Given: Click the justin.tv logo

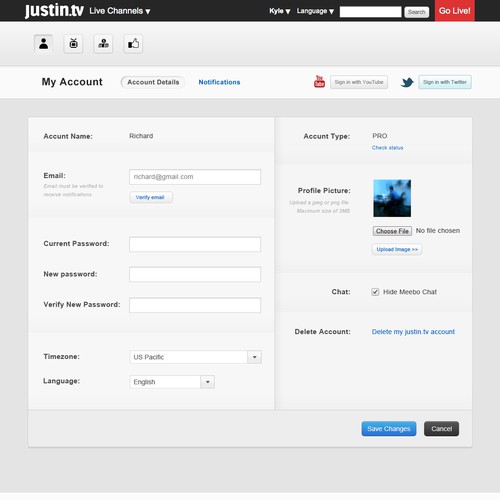Looking at the screenshot, I should (x=54, y=10).
